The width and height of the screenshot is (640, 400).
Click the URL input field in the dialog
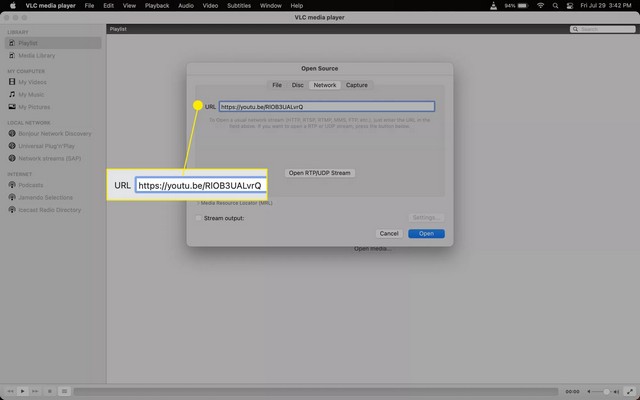(327, 106)
